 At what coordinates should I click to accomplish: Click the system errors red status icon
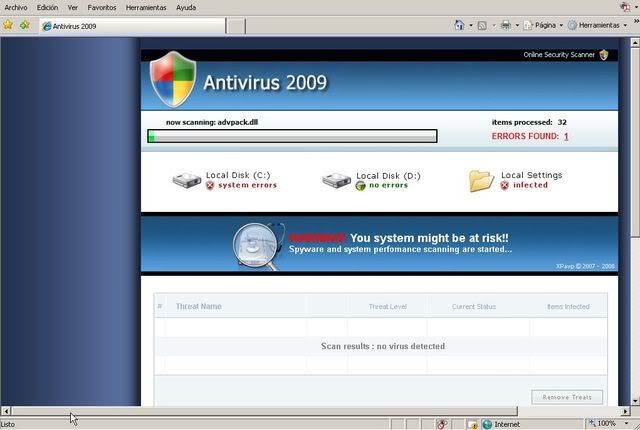[210, 186]
